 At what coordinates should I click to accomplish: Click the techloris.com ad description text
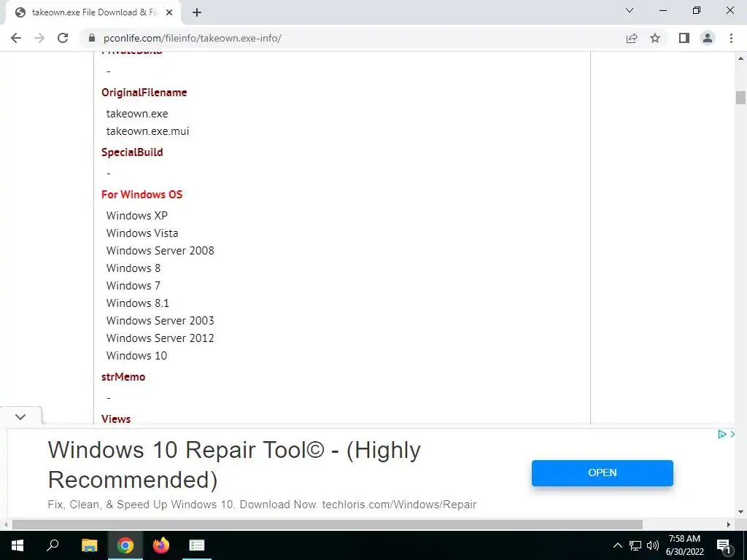(262, 505)
